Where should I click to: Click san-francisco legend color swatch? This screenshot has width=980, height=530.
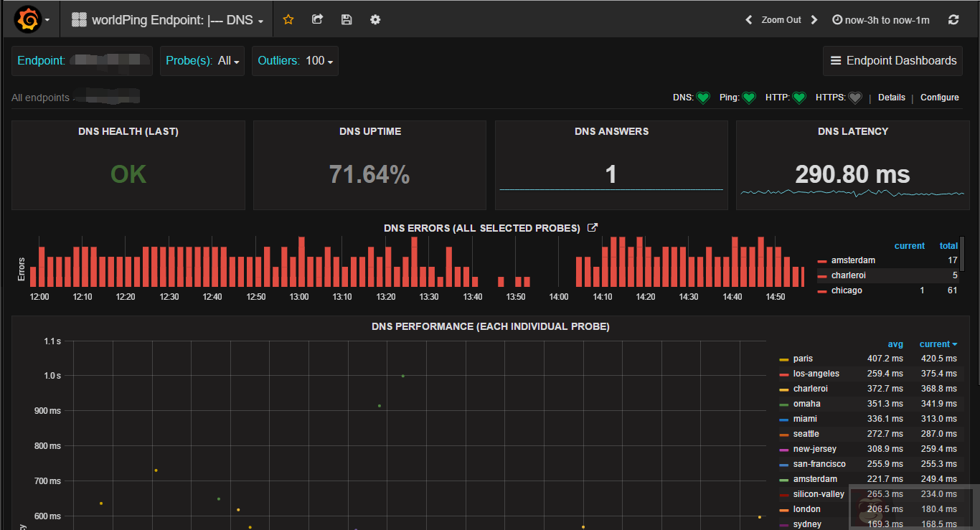click(x=784, y=465)
